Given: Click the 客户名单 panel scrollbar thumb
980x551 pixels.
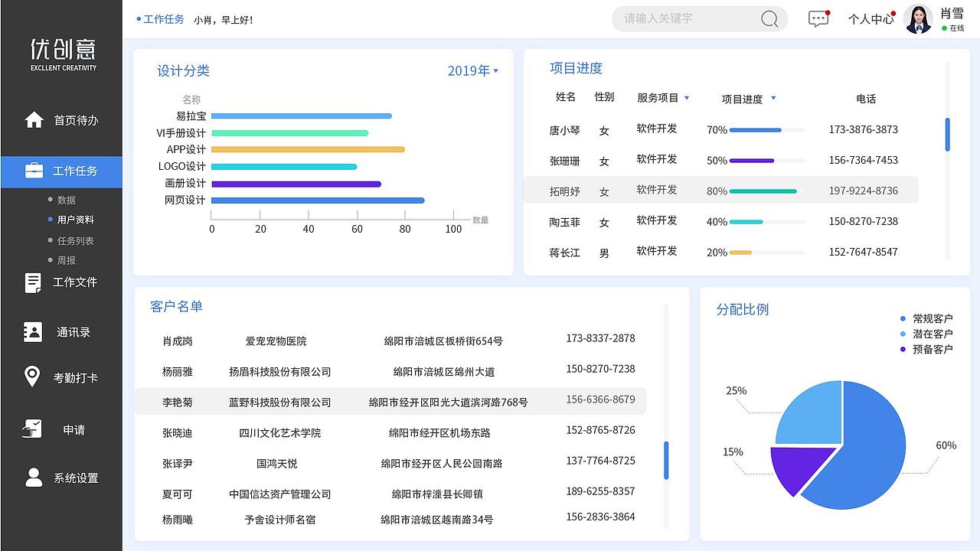Looking at the screenshot, I should coord(666,460).
